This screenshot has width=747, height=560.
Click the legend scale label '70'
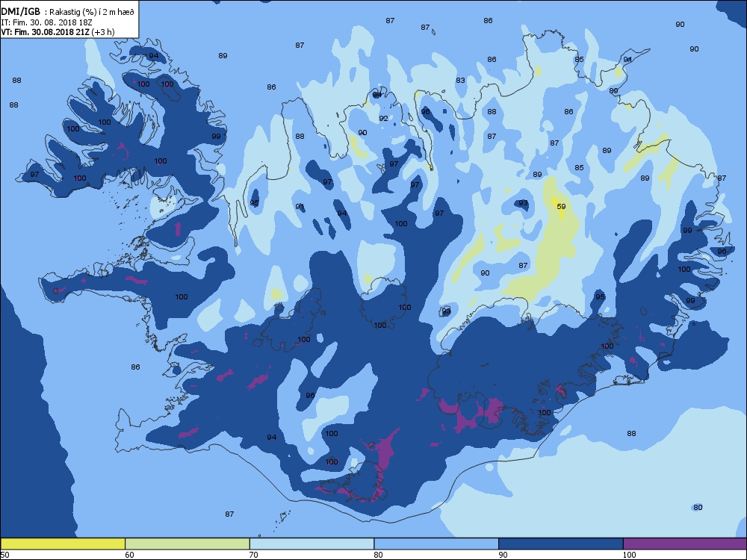(254, 555)
